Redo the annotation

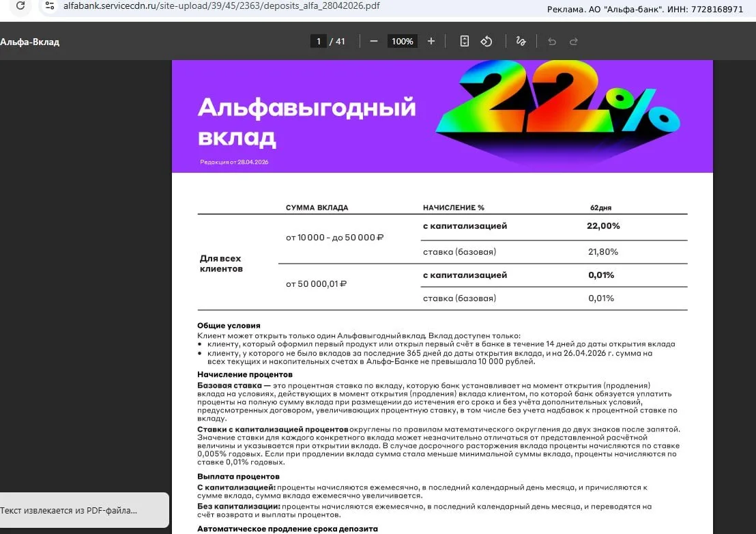coord(574,42)
